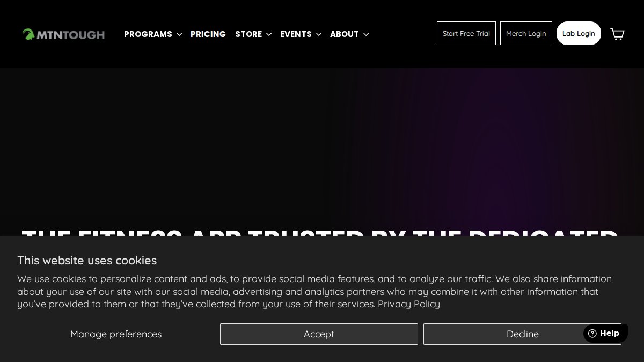The image size is (644, 362).
Task: Open the EVENTS menu item
Action: click(296, 34)
